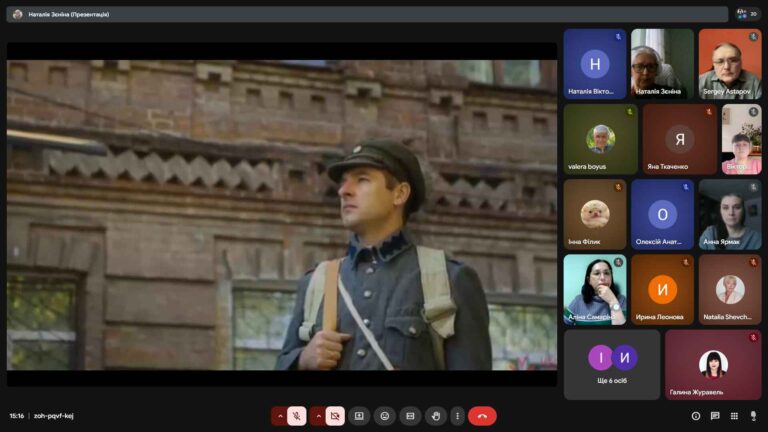This screenshot has width=768, height=432.
Task: Raise hand using the hand icon
Action: click(436, 416)
